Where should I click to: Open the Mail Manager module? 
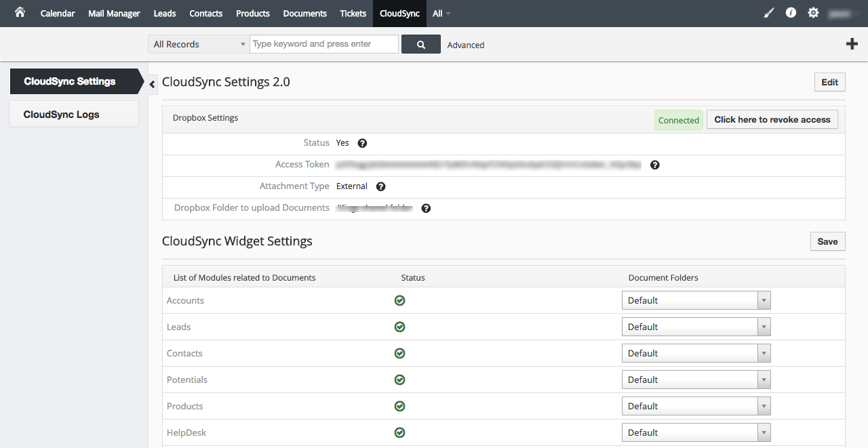(114, 14)
